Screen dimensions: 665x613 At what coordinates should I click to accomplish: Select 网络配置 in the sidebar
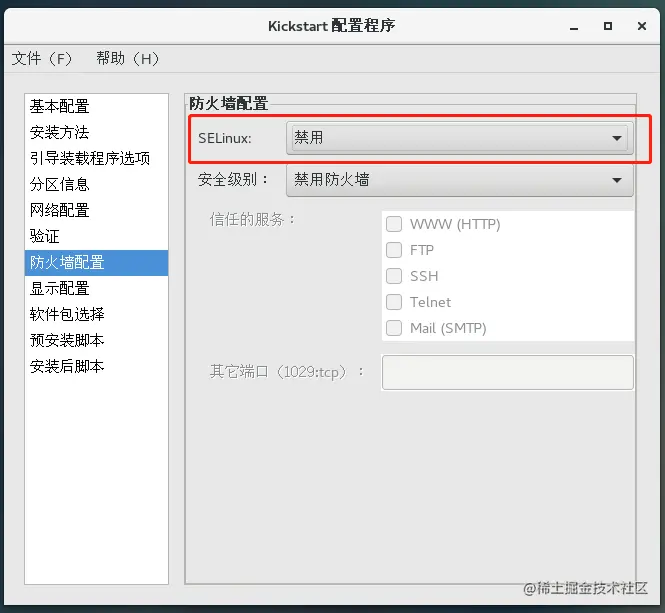tap(96, 210)
